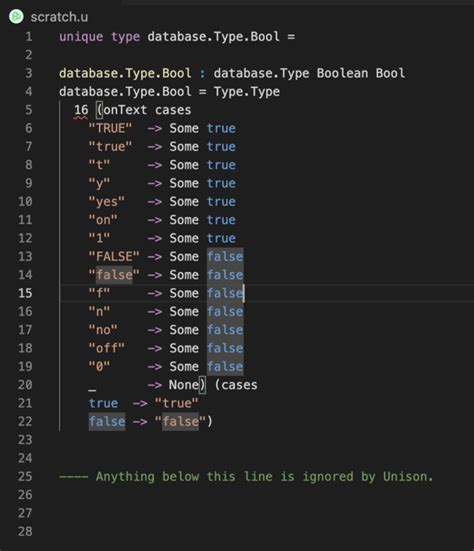Click the highlighted closing bracket after None

(x=202, y=385)
